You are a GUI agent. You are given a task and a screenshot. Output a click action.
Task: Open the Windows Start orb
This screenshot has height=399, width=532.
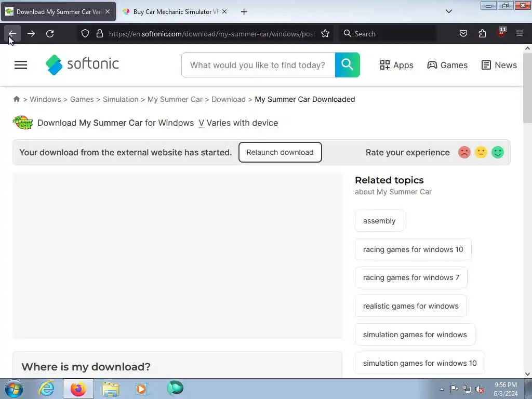(x=14, y=389)
